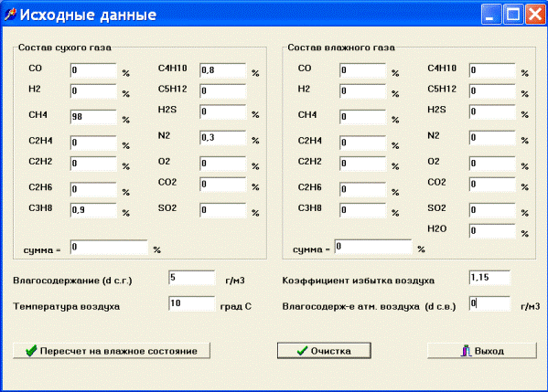The image size is (548, 392).
Task: Select dry gas C4H10 field with 0,8
Action: (223, 70)
